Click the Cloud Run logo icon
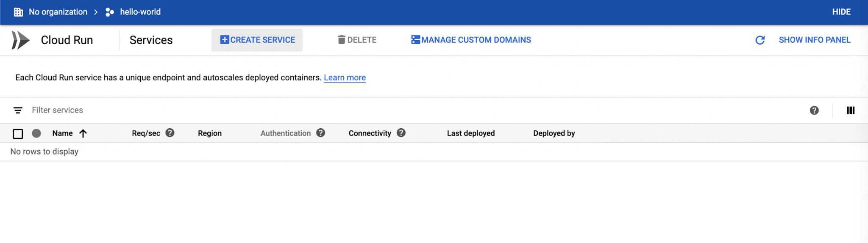The width and height of the screenshot is (868, 243). pos(20,40)
